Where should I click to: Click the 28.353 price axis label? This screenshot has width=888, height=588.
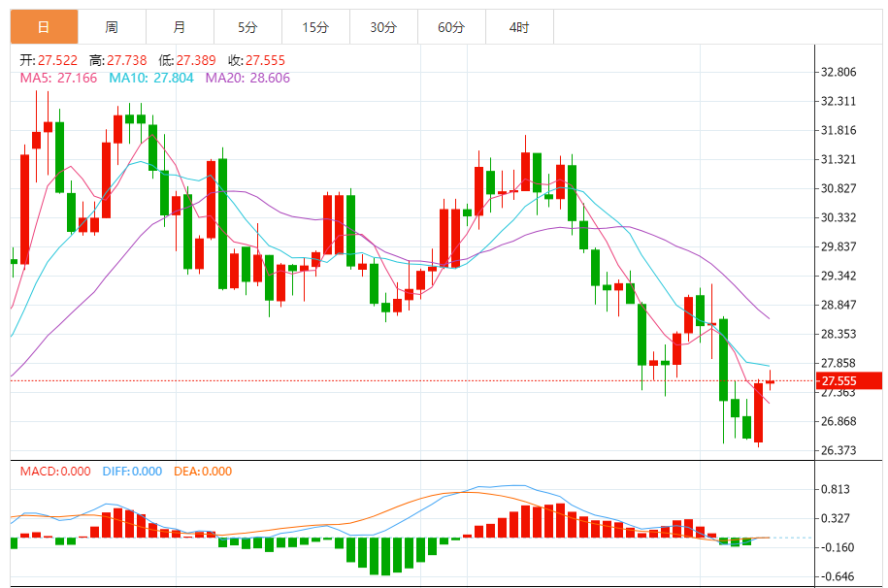click(x=839, y=334)
